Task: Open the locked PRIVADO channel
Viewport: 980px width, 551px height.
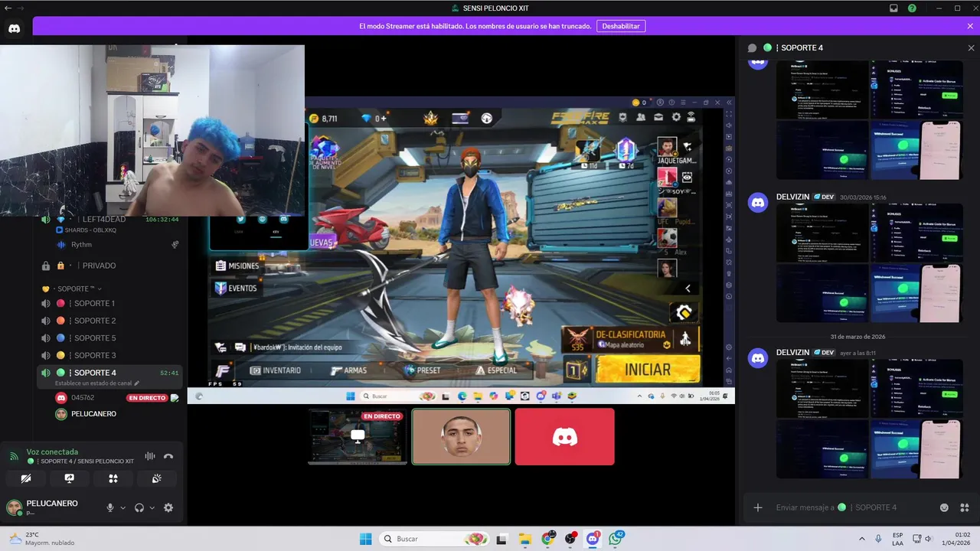Action: pyautogui.click(x=110, y=266)
